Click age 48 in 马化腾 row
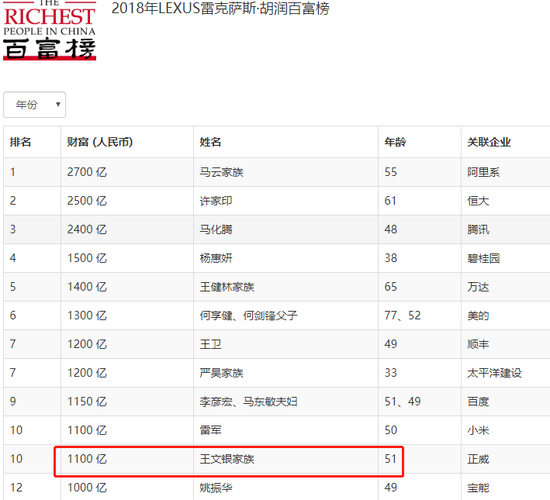 click(x=391, y=229)
